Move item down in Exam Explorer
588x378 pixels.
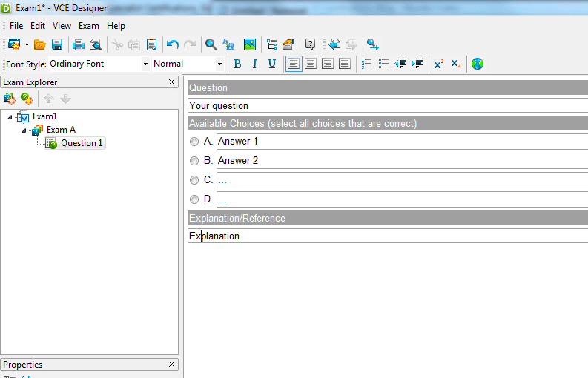click(x=66, y=99)
